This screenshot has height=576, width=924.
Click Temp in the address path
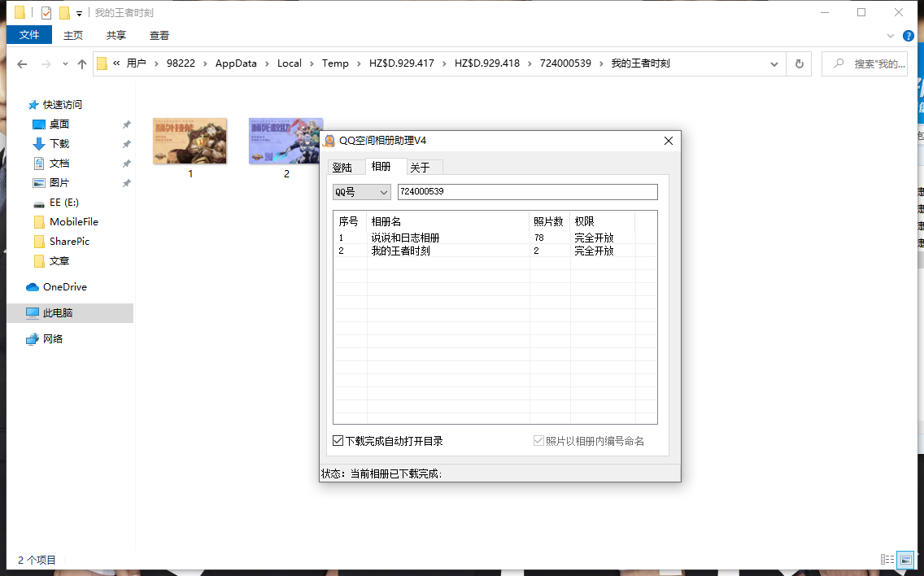[335, 63]
